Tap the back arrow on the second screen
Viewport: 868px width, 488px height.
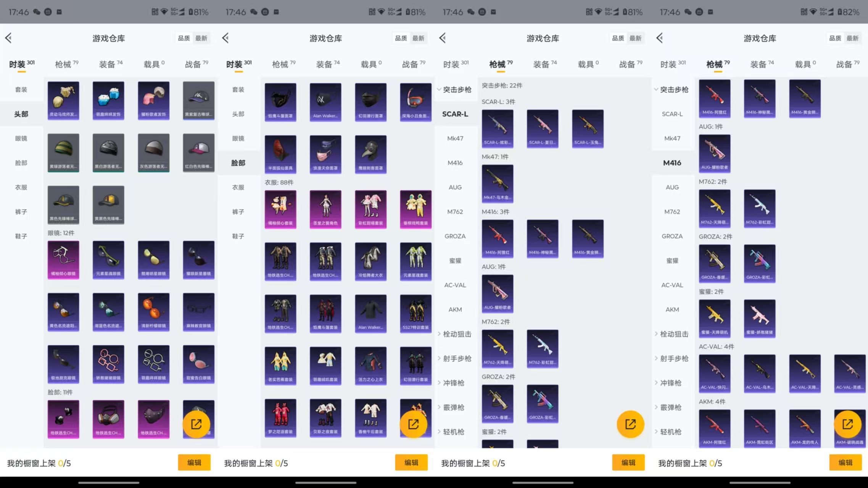225,38
